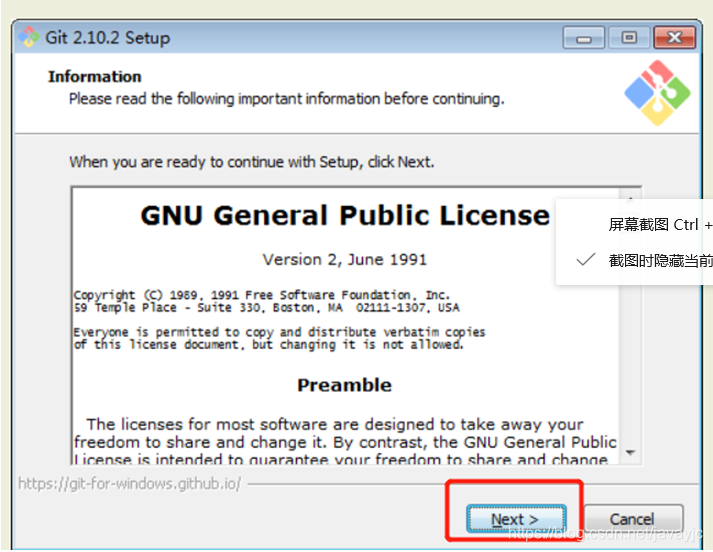Click the large Git logo in the header
This screenshot has width=713, height=552.
tap(658, 93)
